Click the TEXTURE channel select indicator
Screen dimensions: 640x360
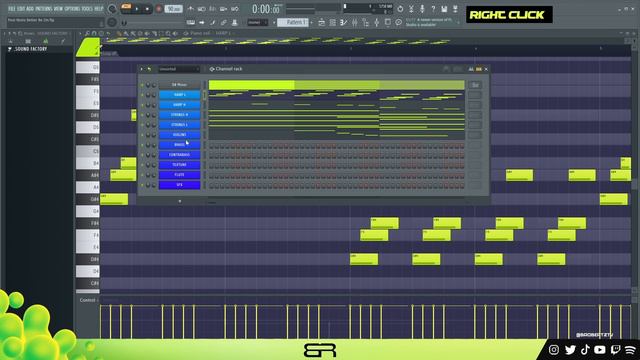[x=204, y=165]
